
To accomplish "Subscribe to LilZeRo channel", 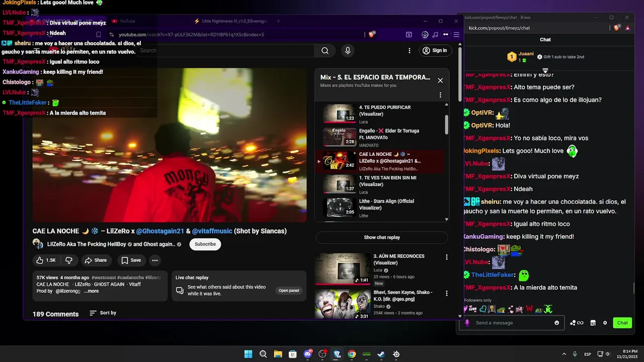I will pyautogui.click(x=205, y=244).
